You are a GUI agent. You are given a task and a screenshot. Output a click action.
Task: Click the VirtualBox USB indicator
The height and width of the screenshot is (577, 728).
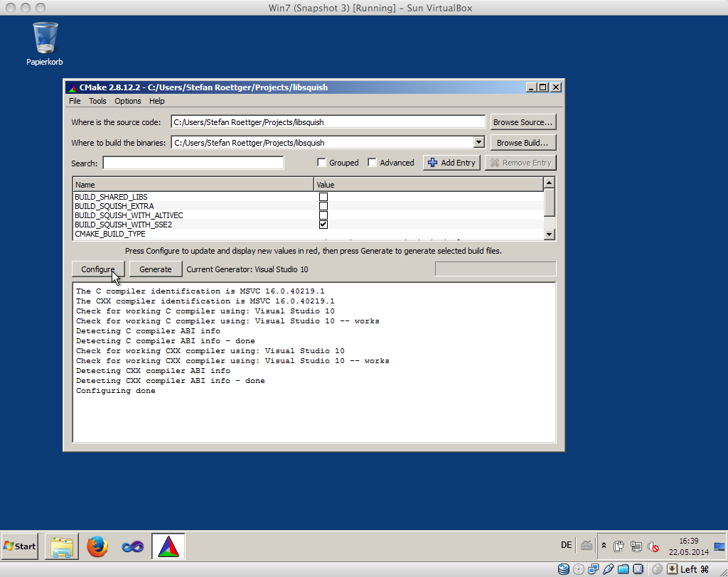click(608, 569)
